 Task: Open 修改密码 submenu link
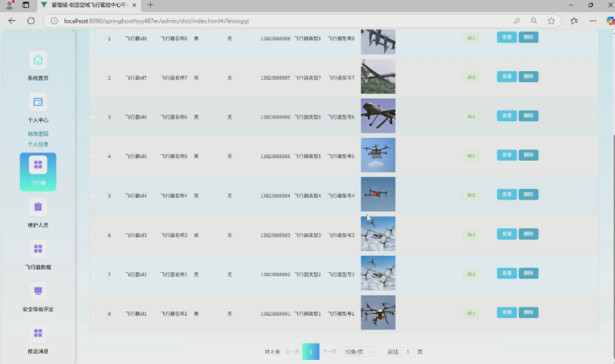[x=38, y=134]
